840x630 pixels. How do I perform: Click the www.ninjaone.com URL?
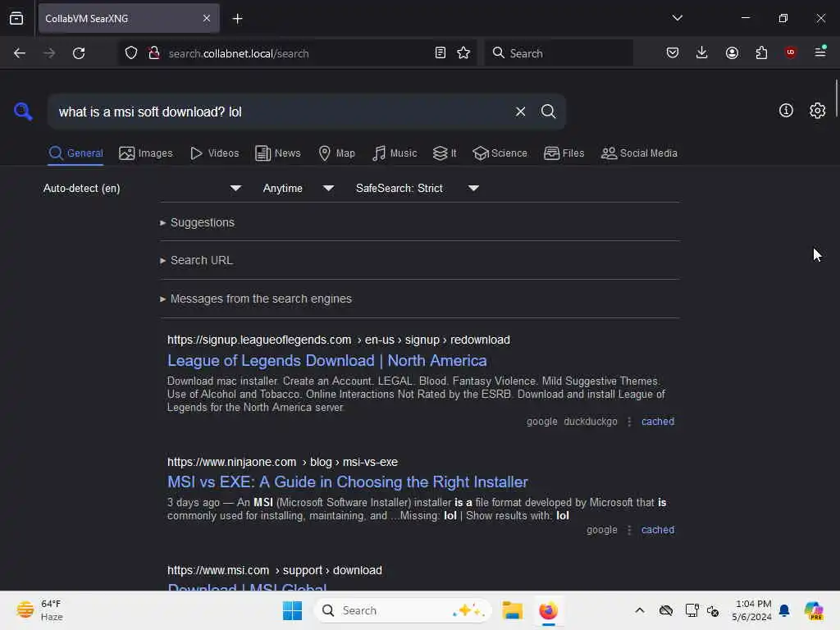282,462
